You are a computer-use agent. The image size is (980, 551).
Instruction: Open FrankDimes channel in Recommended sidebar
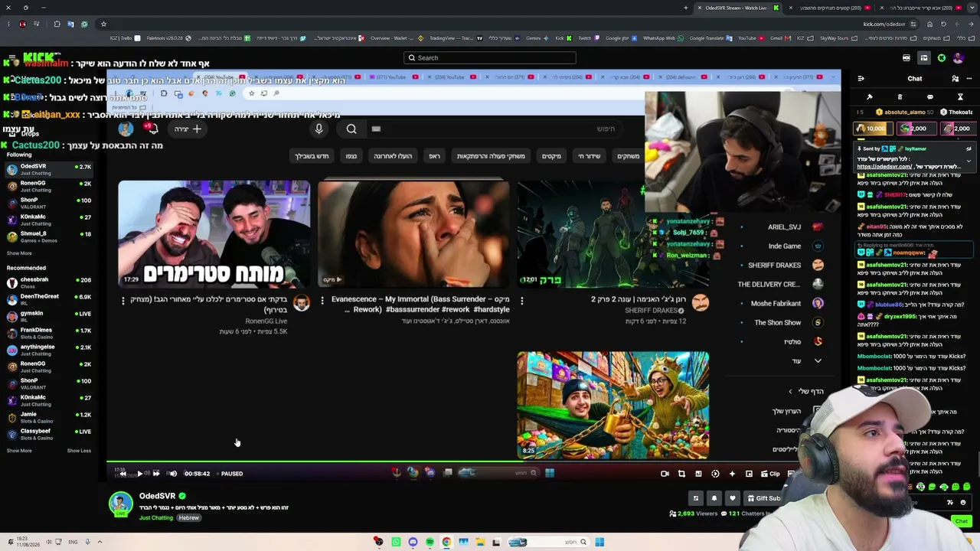click(x=49, y=334)
